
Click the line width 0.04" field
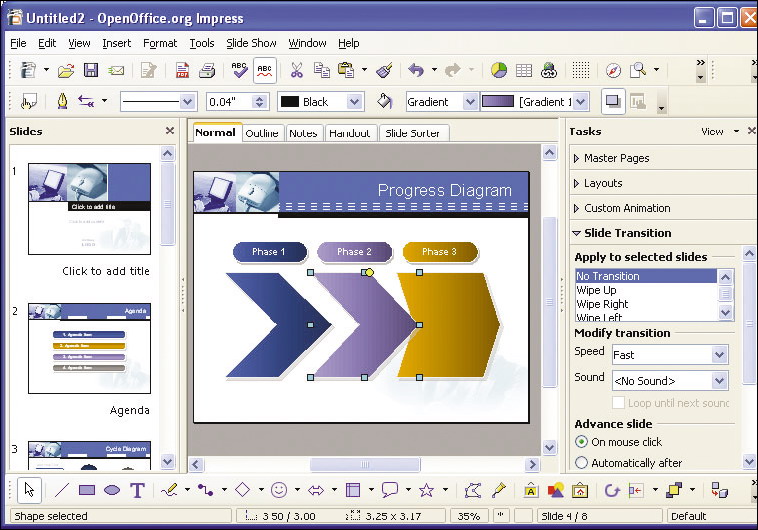[x=229, y=102]
